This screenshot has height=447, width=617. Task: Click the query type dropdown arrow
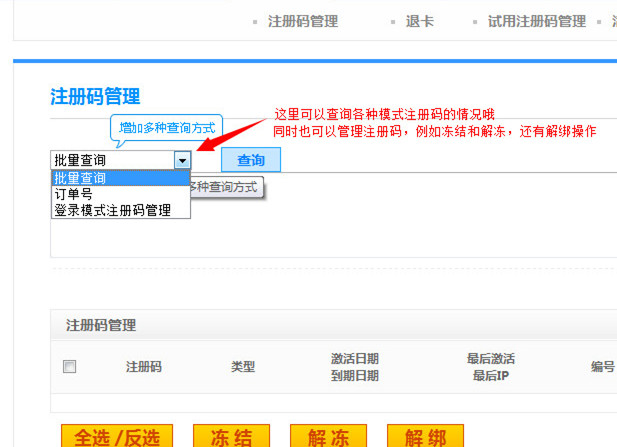click(182, 160)
